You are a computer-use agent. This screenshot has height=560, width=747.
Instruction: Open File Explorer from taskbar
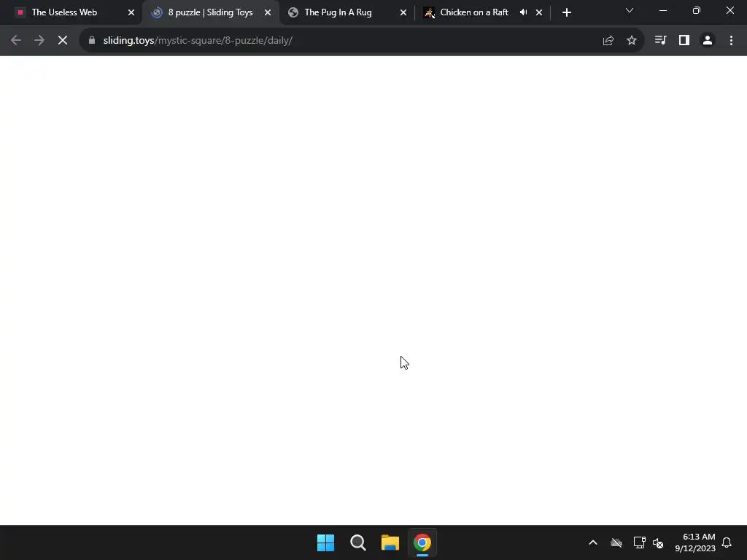pos(390,542)
